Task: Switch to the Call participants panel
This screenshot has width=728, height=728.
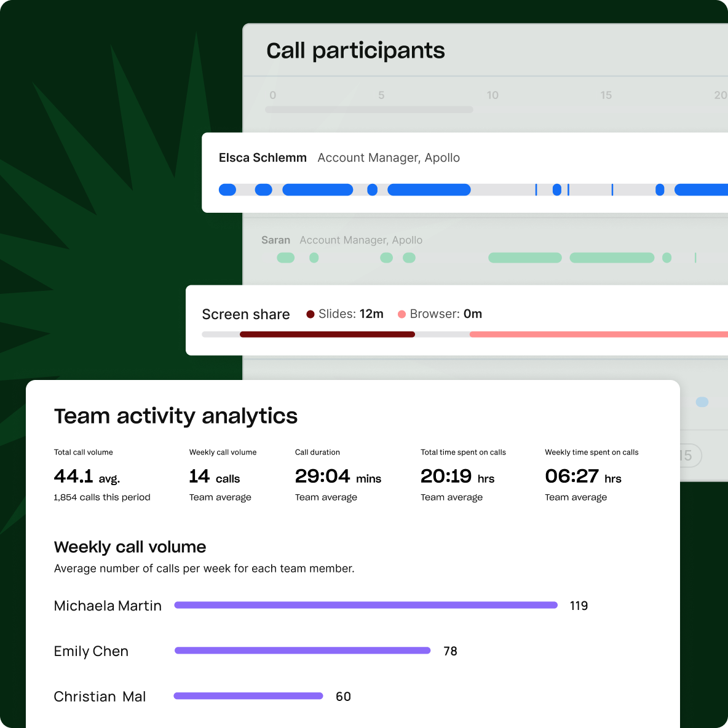Action: click(x=355, y=50)
